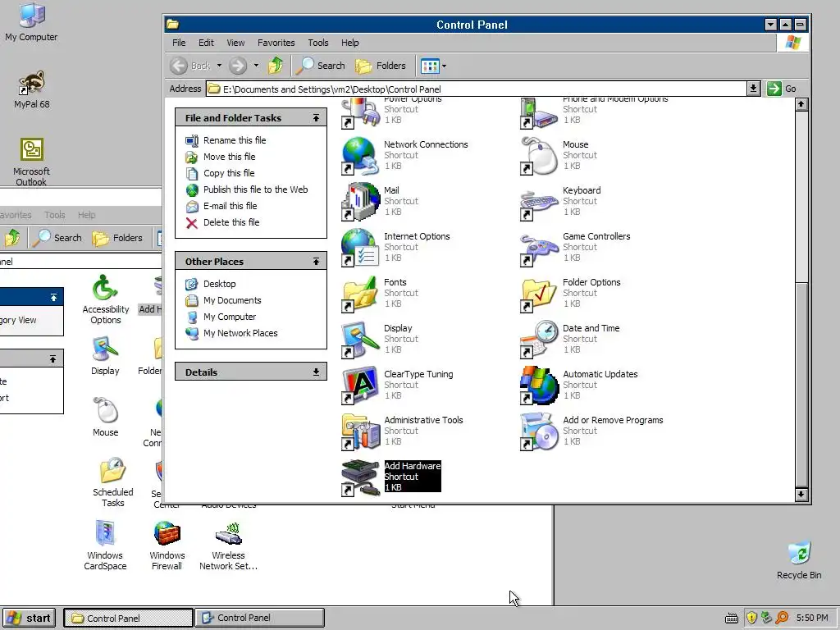The image size is (840, 630).
Task: Click Rename this file link
Action: (234, 140)
